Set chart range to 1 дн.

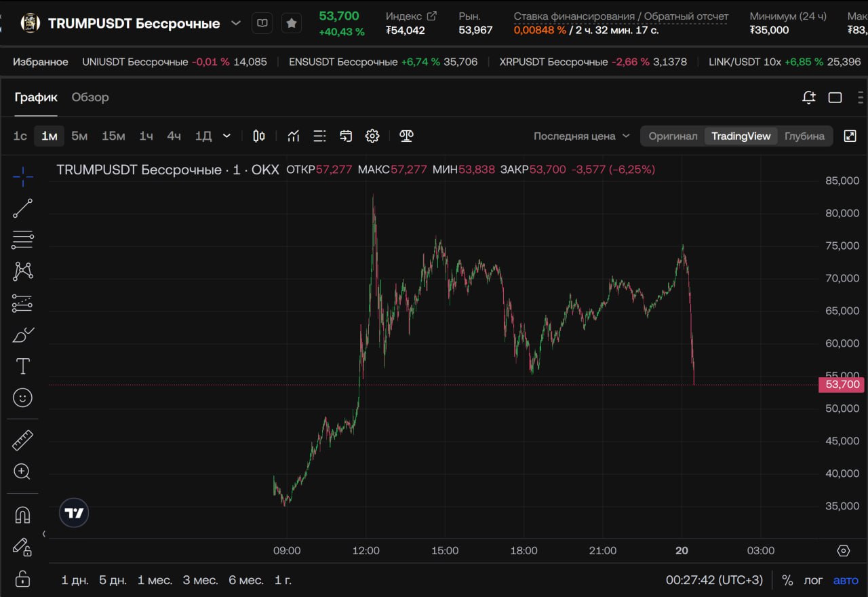coord(75,580)
